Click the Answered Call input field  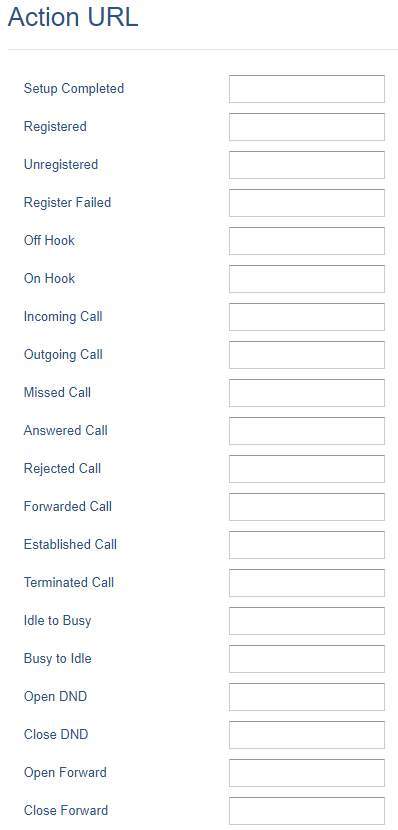tap(307, 431)
